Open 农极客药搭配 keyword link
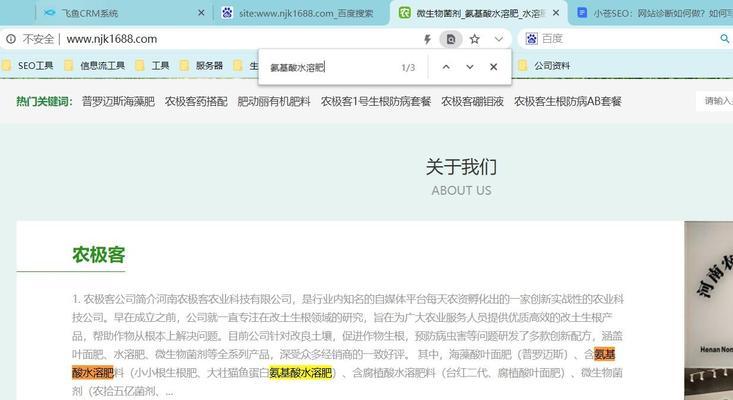 (x=196, y=101)
